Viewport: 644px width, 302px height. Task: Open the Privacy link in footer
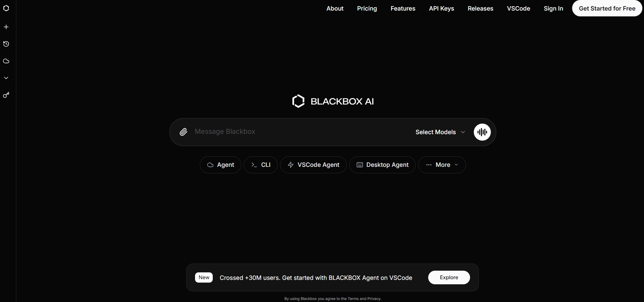(374, 299)
